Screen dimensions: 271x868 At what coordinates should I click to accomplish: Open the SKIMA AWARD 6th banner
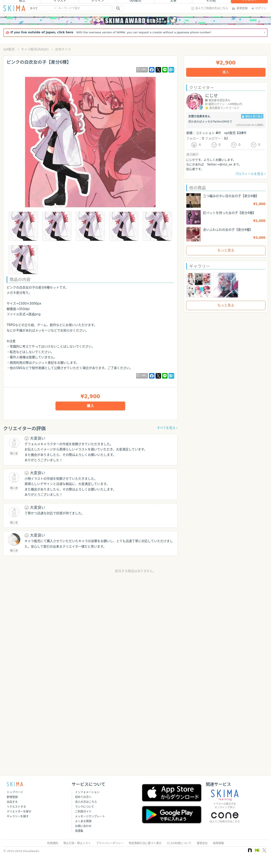click(x=135, y=21)
